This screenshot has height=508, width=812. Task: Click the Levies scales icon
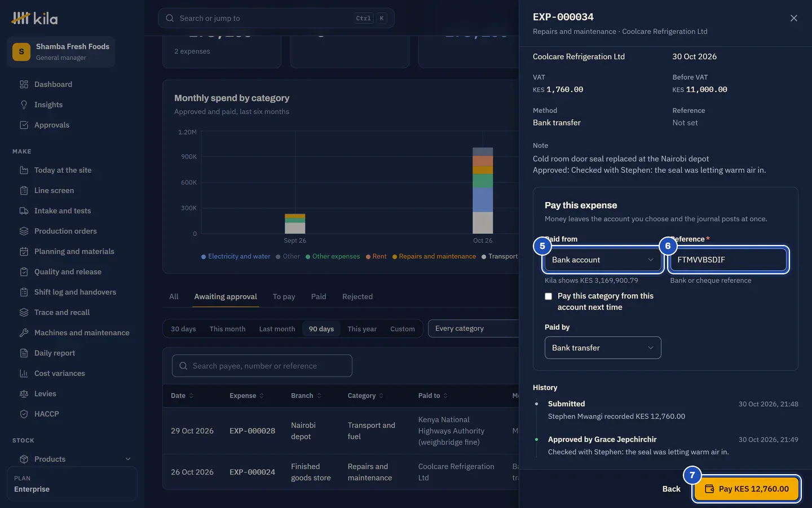tap(24, 394)
